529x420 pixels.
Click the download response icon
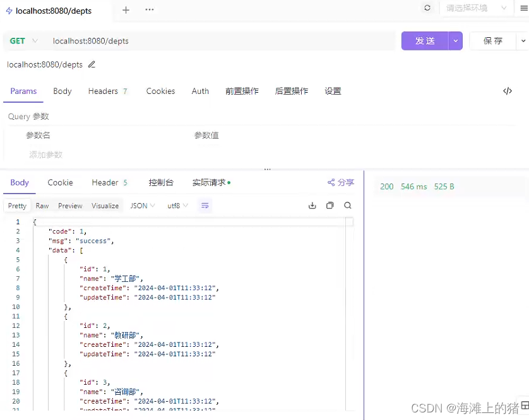tap(312, 205)
